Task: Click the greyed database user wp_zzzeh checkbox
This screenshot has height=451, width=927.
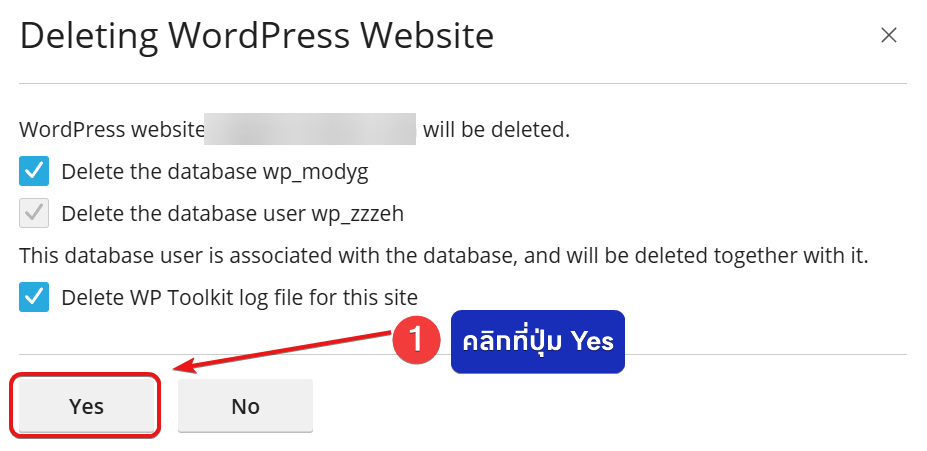Action: pyautogui.click(x=34, y=213)
